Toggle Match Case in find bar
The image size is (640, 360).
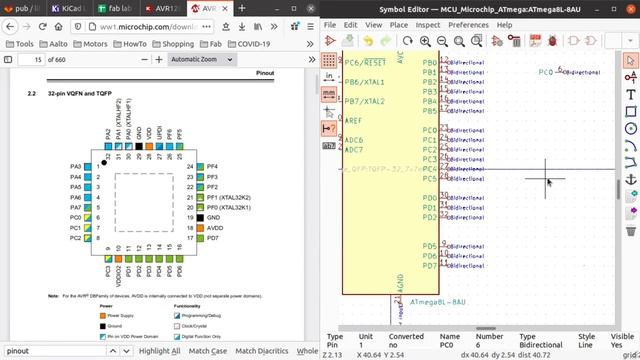[208, 351]
